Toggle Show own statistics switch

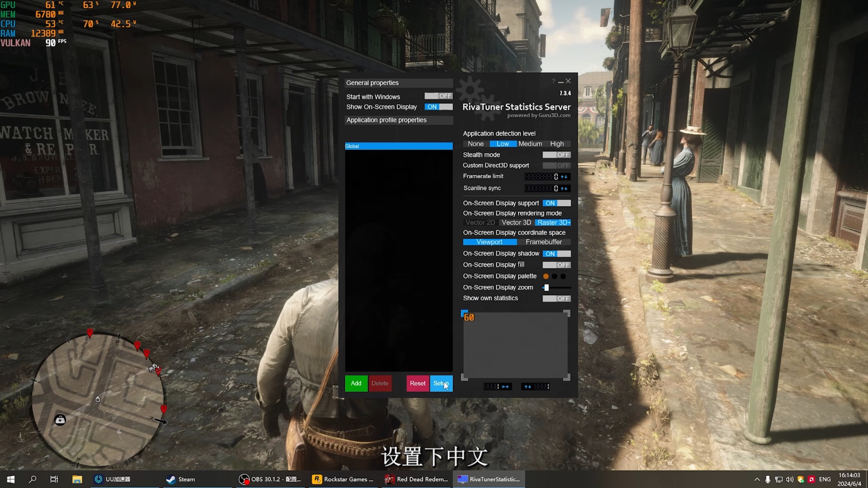pos(556,298)
